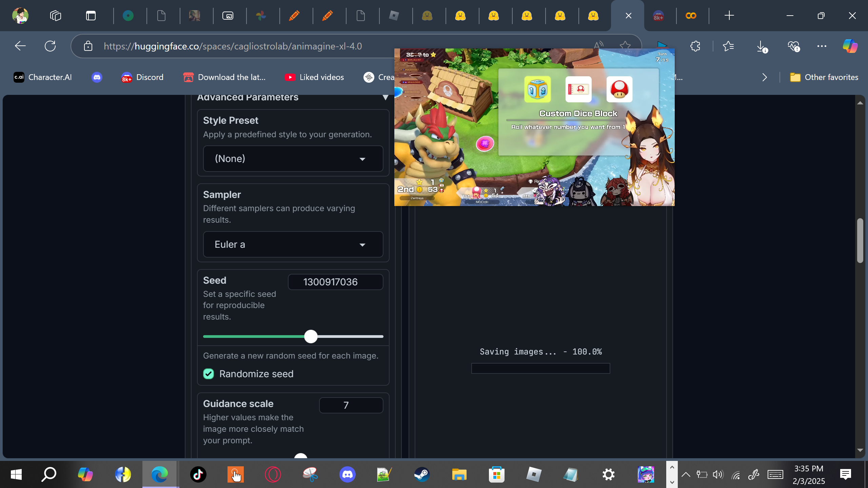Open Microsoft Edge from the taskbar
Viewport: 868px width, 488px height.
[x=160, y=474]
